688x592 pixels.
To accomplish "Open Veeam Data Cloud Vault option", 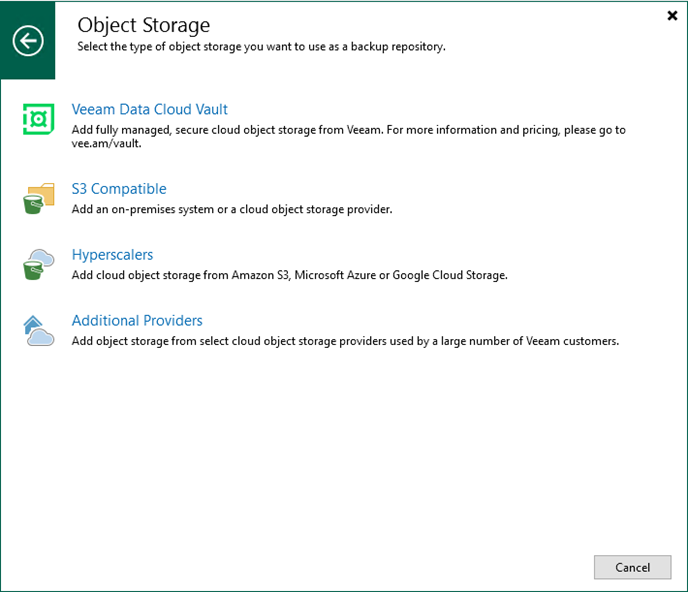I will [150, 109].
